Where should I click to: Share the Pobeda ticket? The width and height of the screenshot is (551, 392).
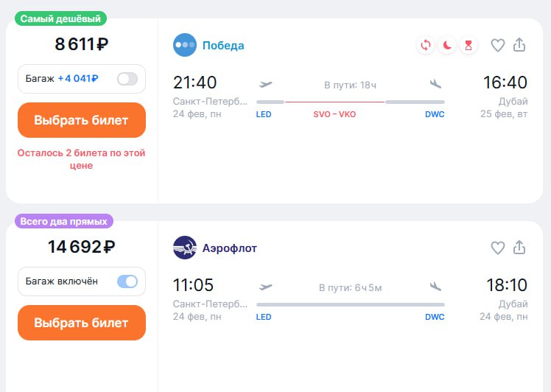[x=519, y=45]
